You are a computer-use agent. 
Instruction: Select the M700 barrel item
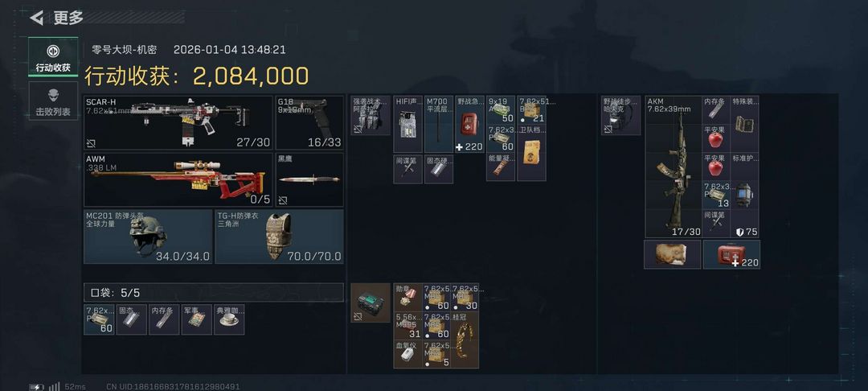439,124
